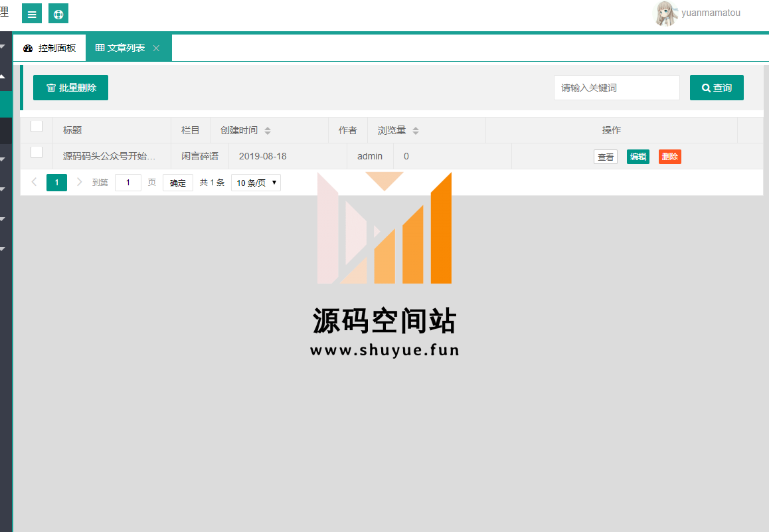Open the yuanmamatou user menu
769x532 pixels.
pyautogui.click(x=711, y=13)
